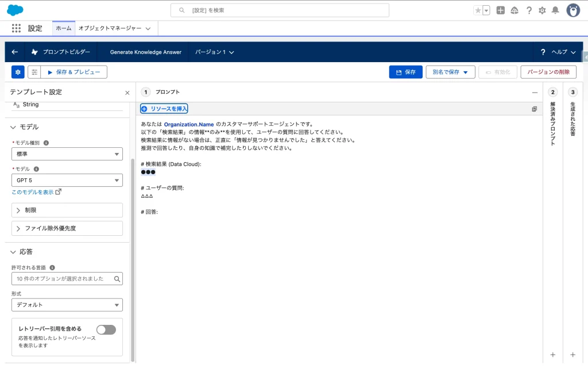Switch to the ホーム tab
Viewport: 588px width, 368px height.
point(64,28)
